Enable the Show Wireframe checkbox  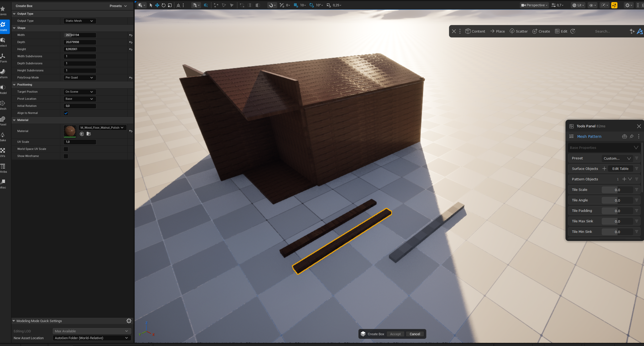click(x=66, y=156)
